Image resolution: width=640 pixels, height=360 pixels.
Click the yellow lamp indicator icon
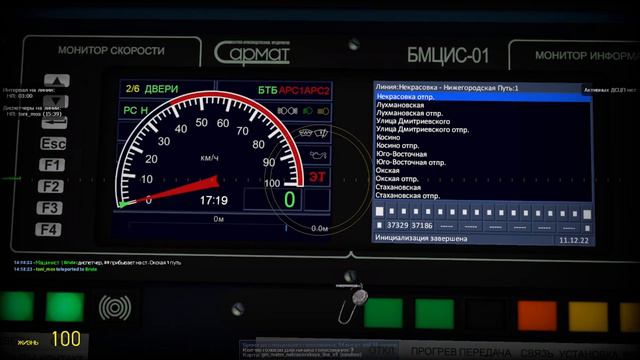point(323,111)
